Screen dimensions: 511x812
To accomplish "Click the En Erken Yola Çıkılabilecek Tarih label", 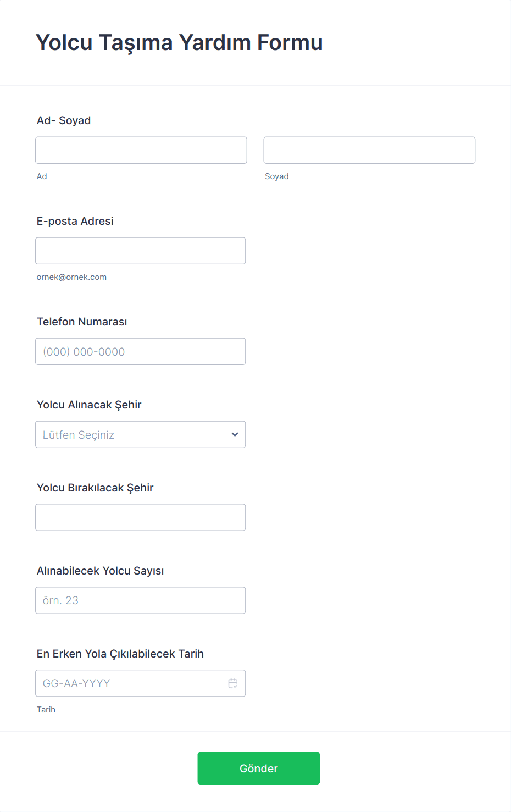I will coord(120,654).
